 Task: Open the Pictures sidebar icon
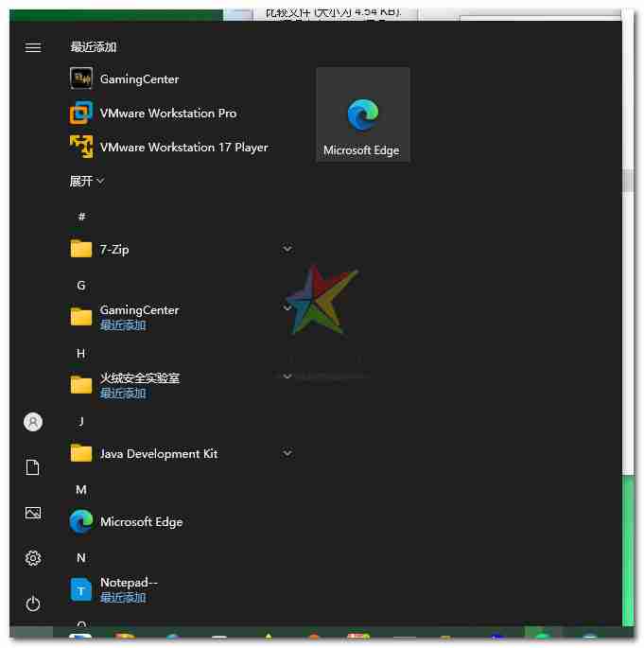click(33, 513)
